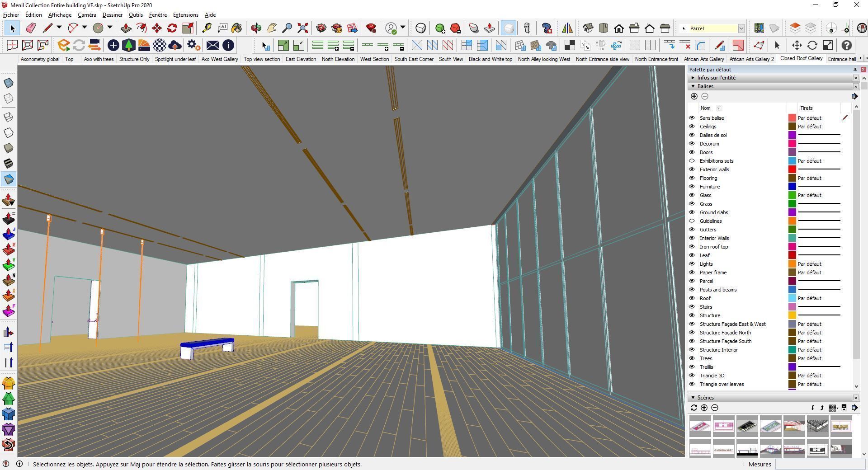Select the Orbit tool
This screenshot has height=470, width=868.
click(256, 28)
